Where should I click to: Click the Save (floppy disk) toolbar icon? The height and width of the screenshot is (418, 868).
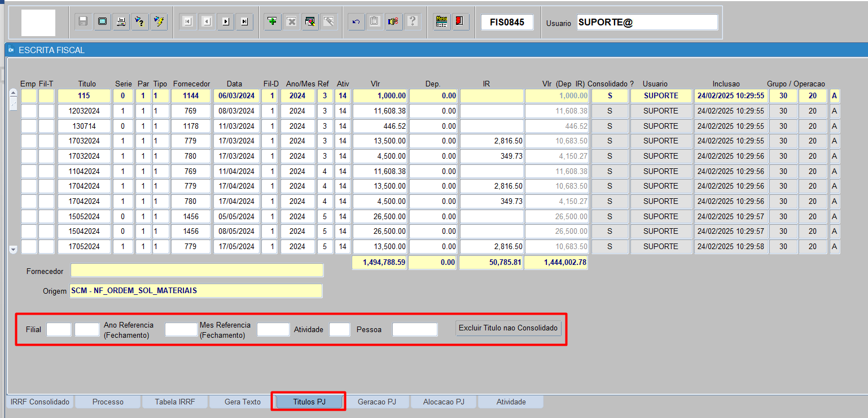click(83, 22)
